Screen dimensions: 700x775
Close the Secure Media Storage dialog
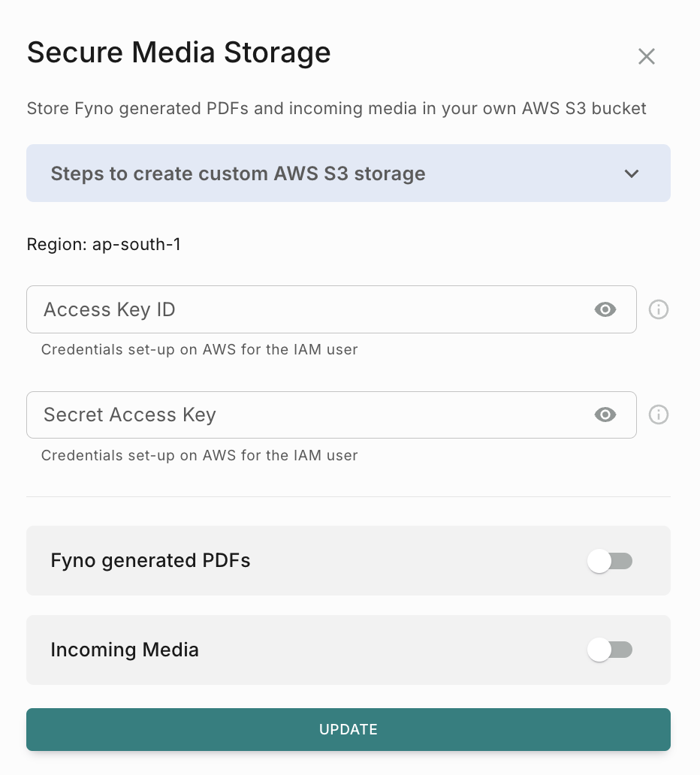point(647,56)
